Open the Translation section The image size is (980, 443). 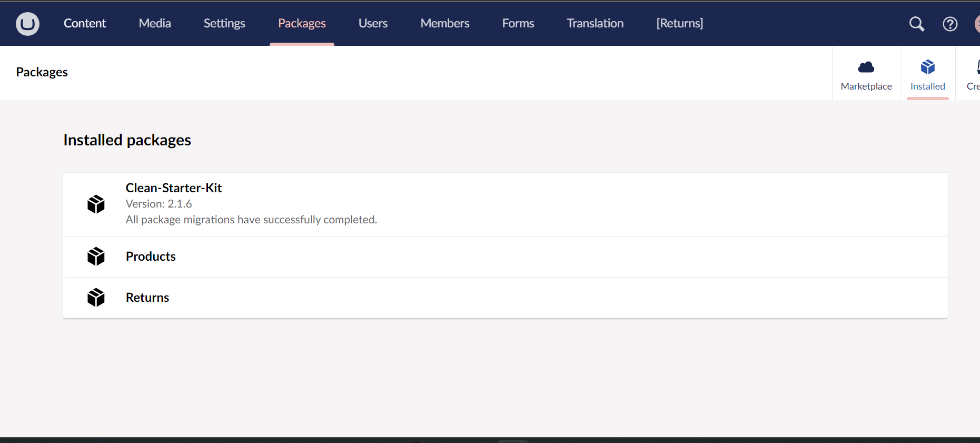pos(595,23)
